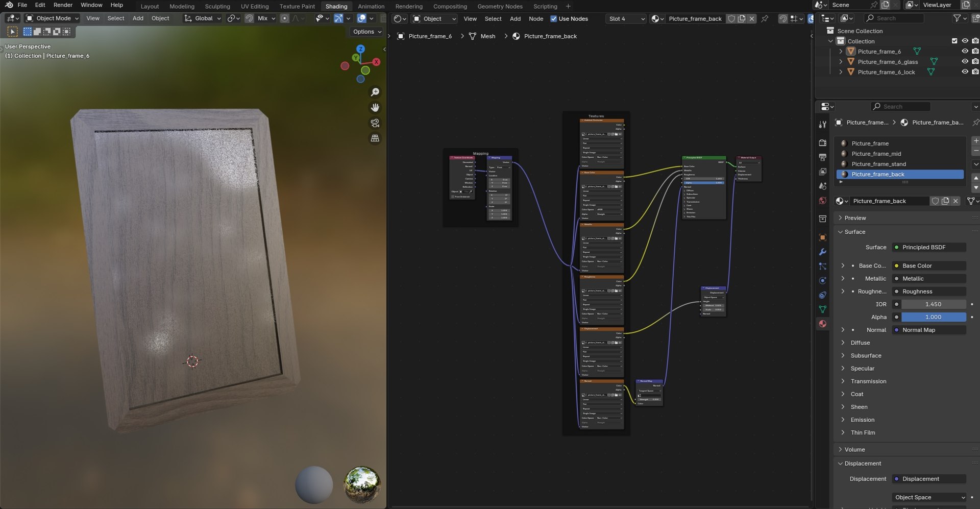Switch to the Modeling workspace tab
This screenshot has width=980, height=509.
coord(182,7)
